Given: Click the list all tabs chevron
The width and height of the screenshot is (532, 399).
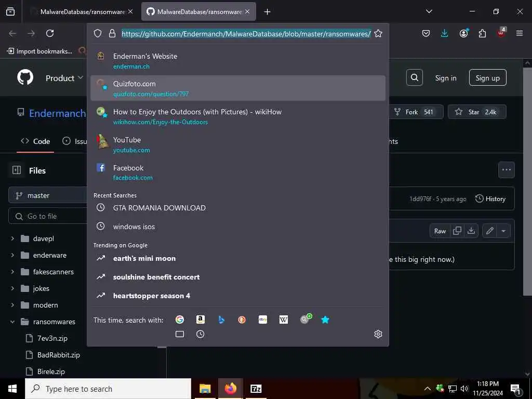Looking at the screenshot, I should [x=429, y=11].
